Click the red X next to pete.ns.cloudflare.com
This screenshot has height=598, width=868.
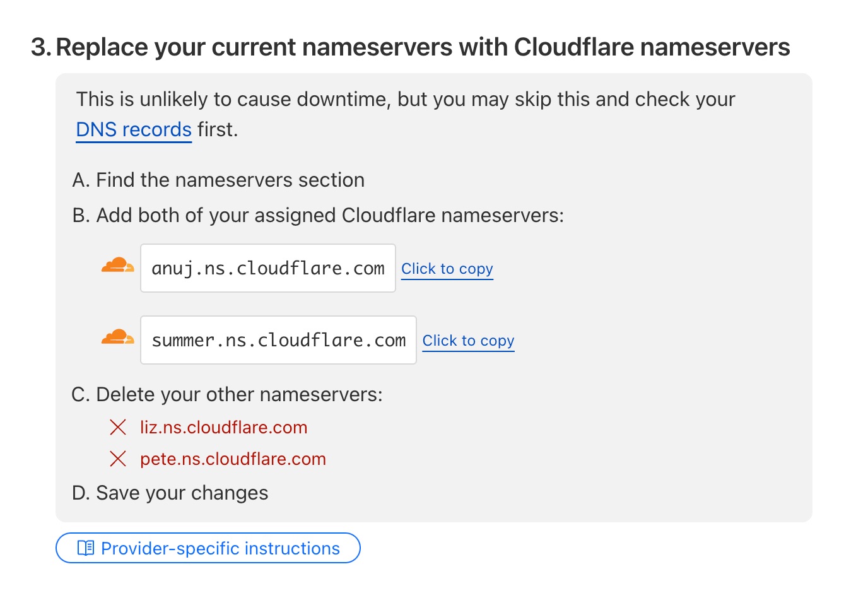pyautogui.click(x=118, y=459)
